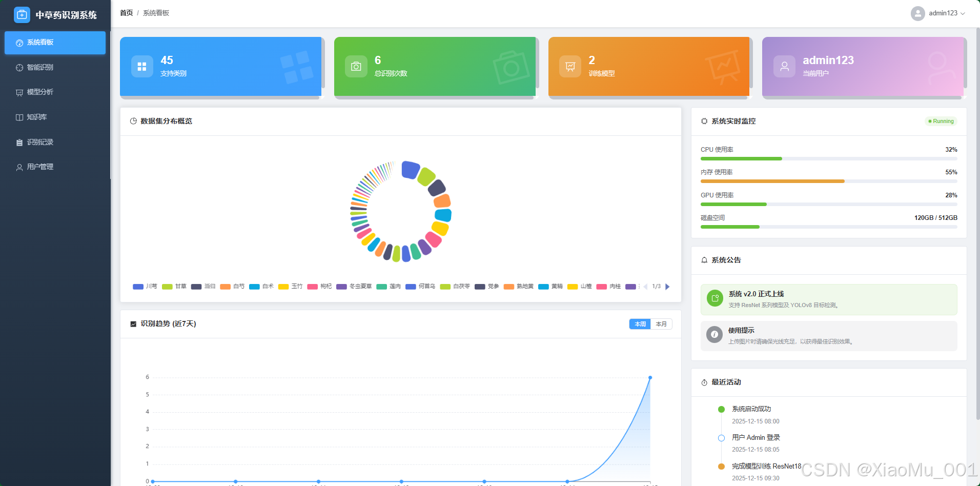980x486 pixels.
Task: Click the 磁盘空间 progress bar
Action: click(829, 227)
